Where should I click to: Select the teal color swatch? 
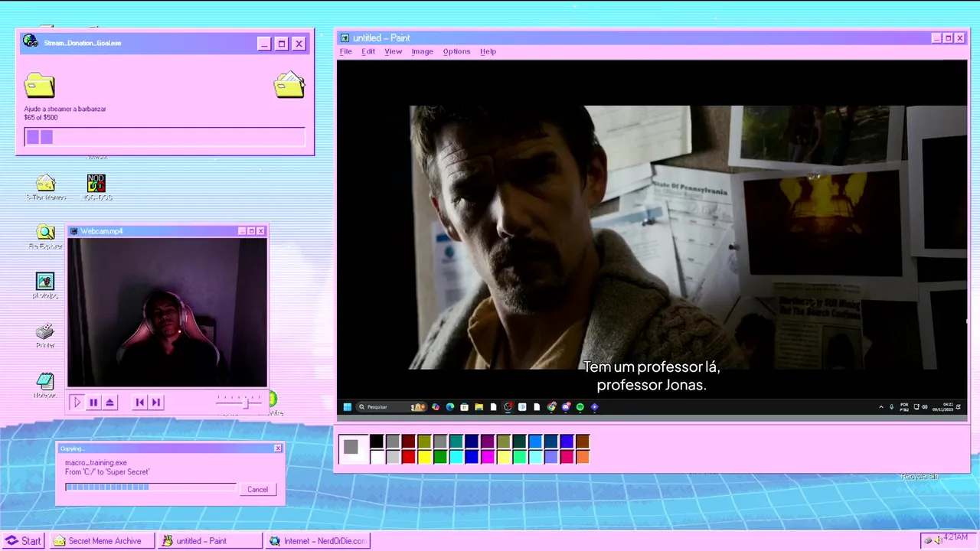point(456,442)
